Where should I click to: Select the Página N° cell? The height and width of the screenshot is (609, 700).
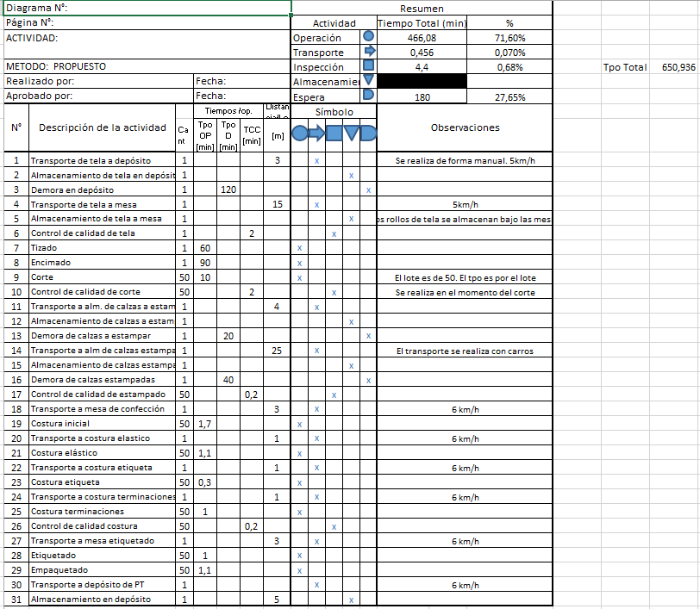pos(147,22)
